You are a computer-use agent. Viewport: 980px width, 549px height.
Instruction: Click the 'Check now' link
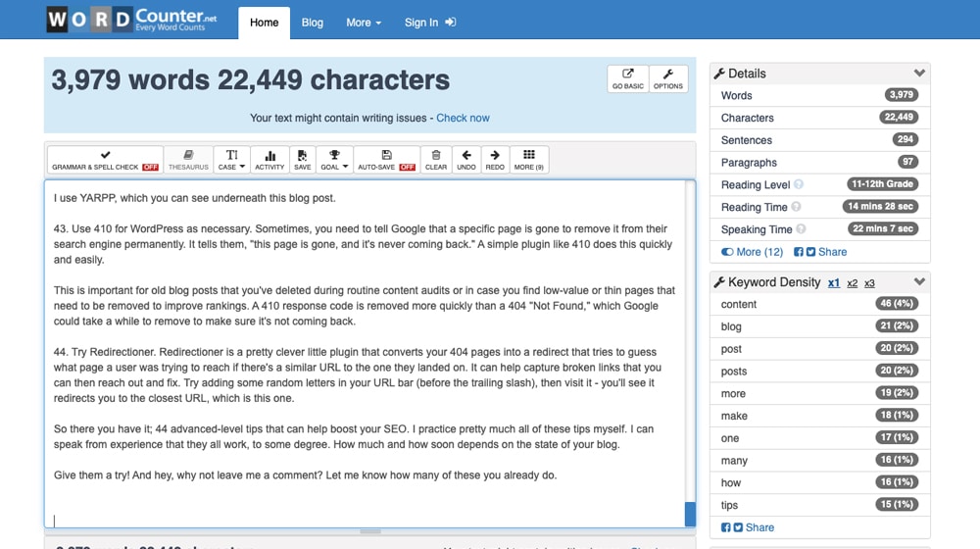[463, 118]
